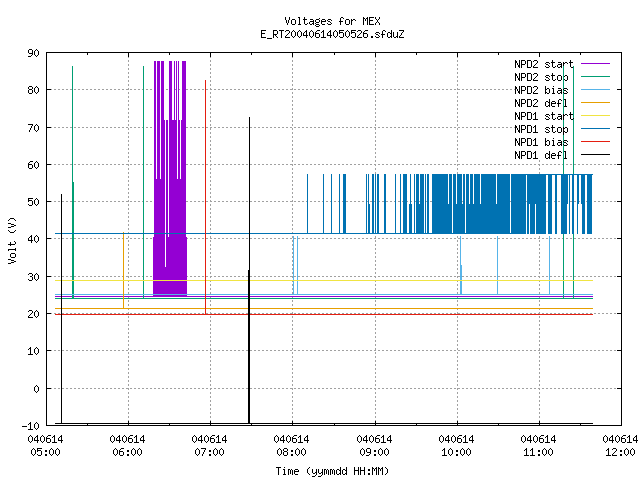Click the y-axis tick value 70
The width and height of the screenshot is (640, 480).
(x=33, y=128)
